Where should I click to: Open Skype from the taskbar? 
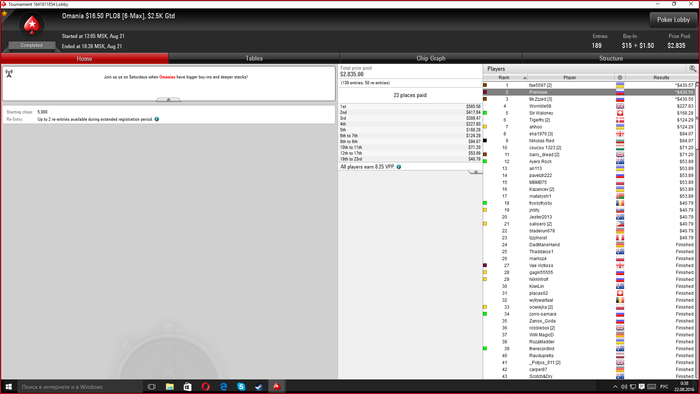[x=241, y=387]
